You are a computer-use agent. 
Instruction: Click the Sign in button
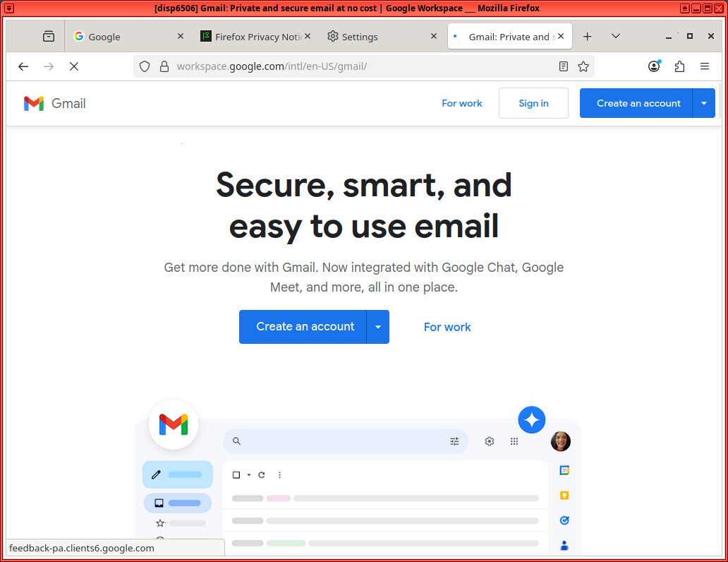tap(533, 103)
